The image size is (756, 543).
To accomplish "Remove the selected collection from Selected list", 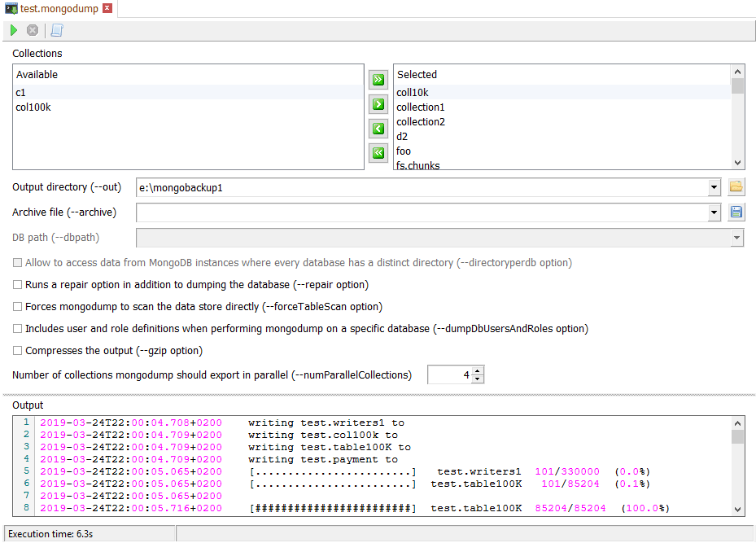I will point(378,129).
